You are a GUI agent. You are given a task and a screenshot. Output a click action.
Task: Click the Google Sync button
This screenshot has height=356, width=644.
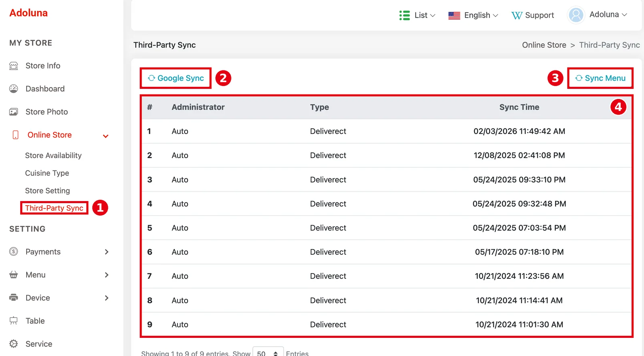(x=176, y=78)
